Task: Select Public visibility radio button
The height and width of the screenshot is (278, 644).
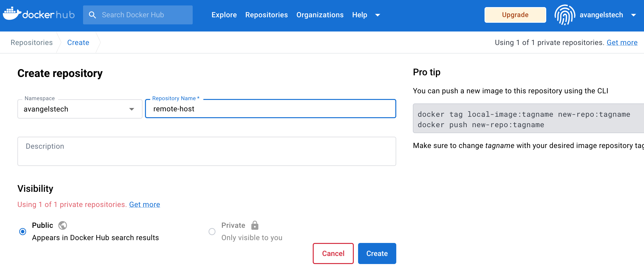Action: click(23, 232)
